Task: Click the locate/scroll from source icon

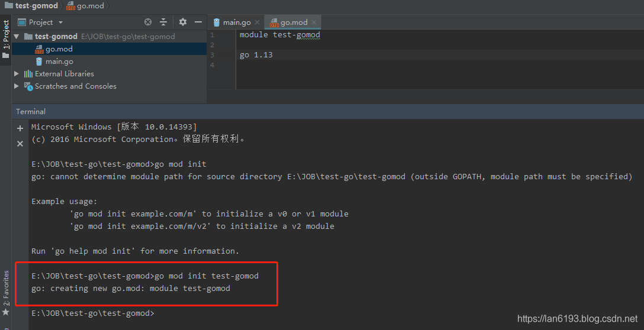Action: coord(148,22)
